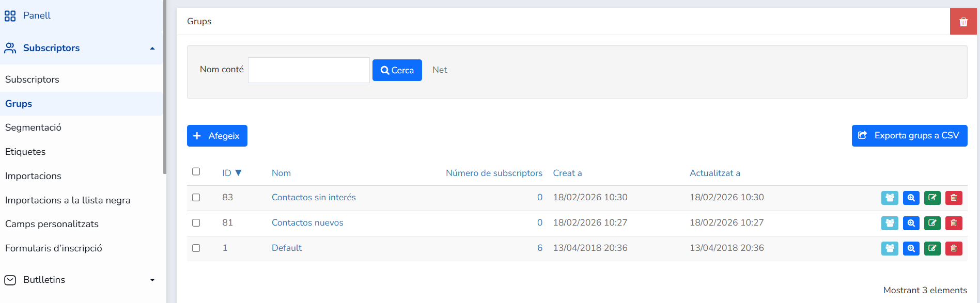View subscribers of Contactos sin interés group
980x303 pixels.
(890, 198)
